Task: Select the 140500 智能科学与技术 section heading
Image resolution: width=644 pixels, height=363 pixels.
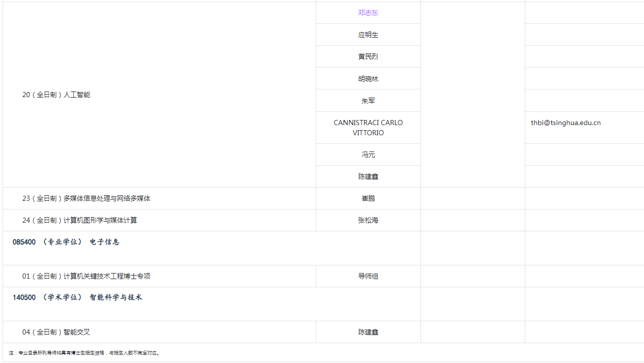Action: [x=77, y=297]
